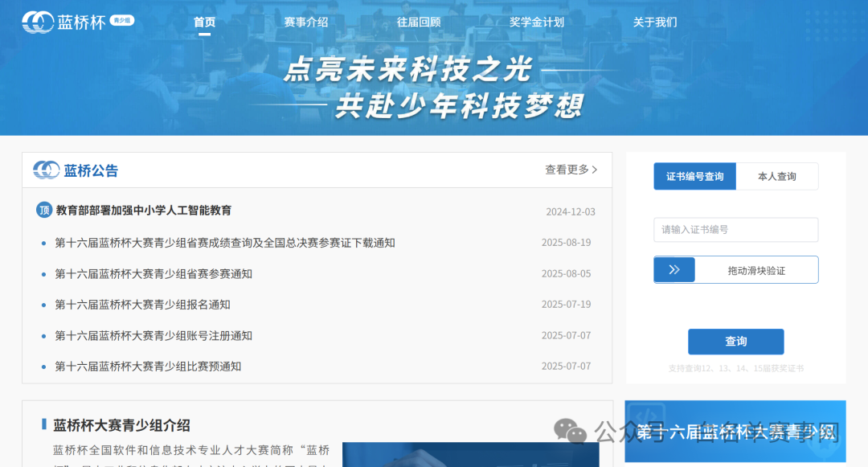868x467 pixels.
Task: Click the date 2025-07-19
Action: [x=567, y=305]
